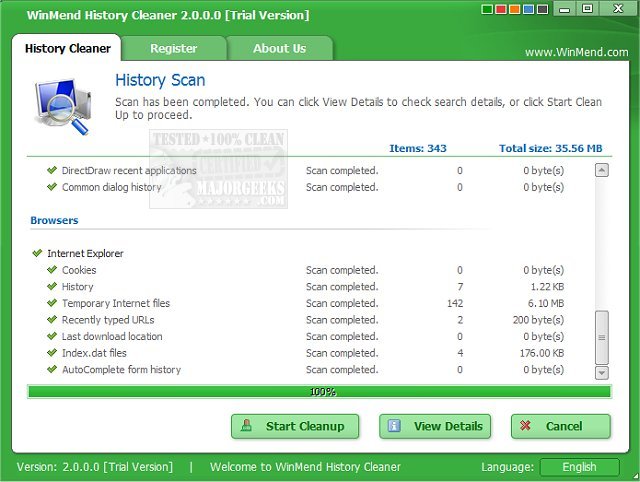This screenshot has width=640, height=482.
Task: Click the 200 byte(s) size value
Action: click(538, 320)
